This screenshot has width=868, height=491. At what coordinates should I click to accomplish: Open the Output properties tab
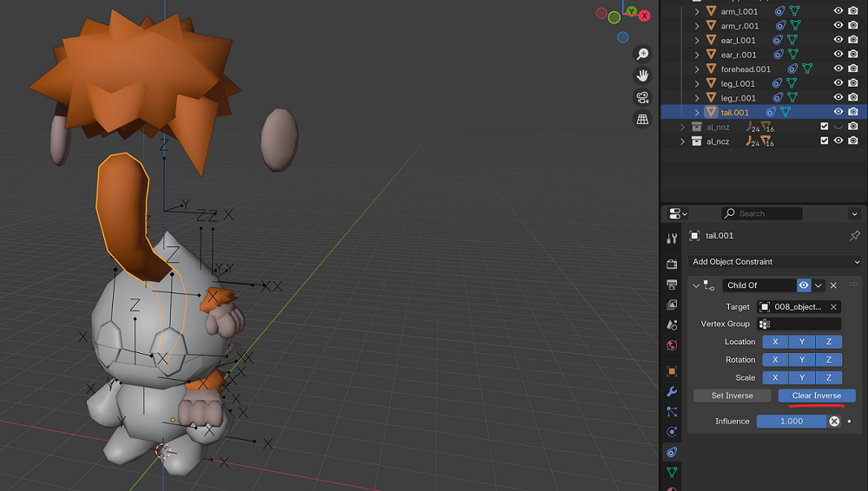672,285
